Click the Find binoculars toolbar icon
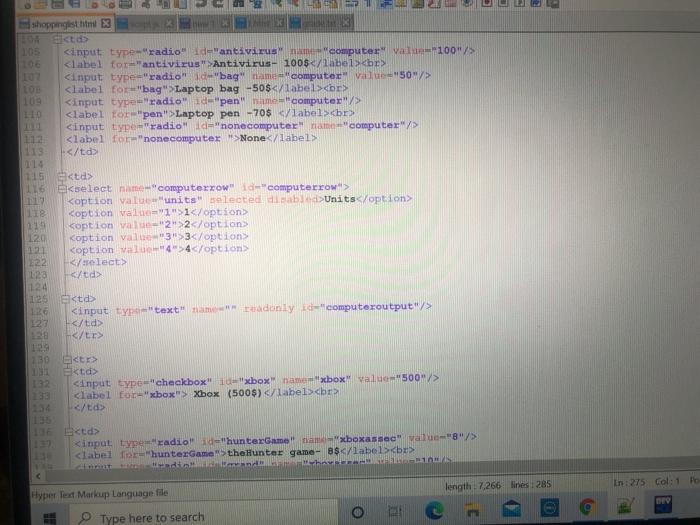This screenshot has height=525, width=700. click(238, 4)
